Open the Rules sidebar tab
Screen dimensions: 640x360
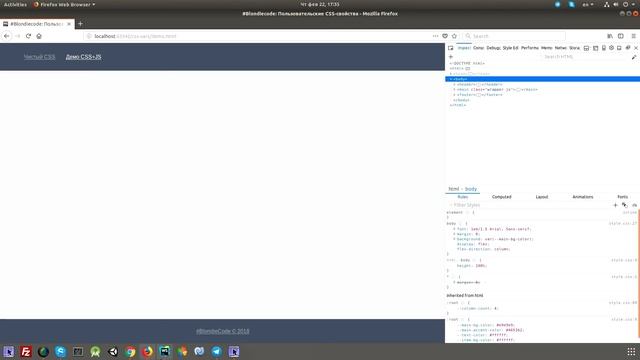click(x=463, y=197)
